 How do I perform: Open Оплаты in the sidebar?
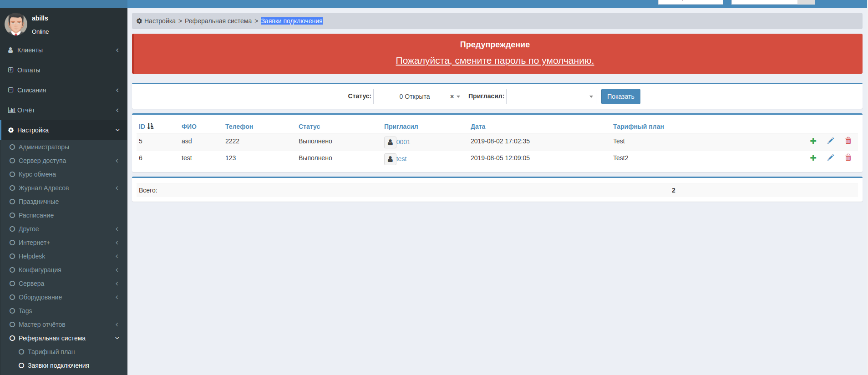coord(29,70)
